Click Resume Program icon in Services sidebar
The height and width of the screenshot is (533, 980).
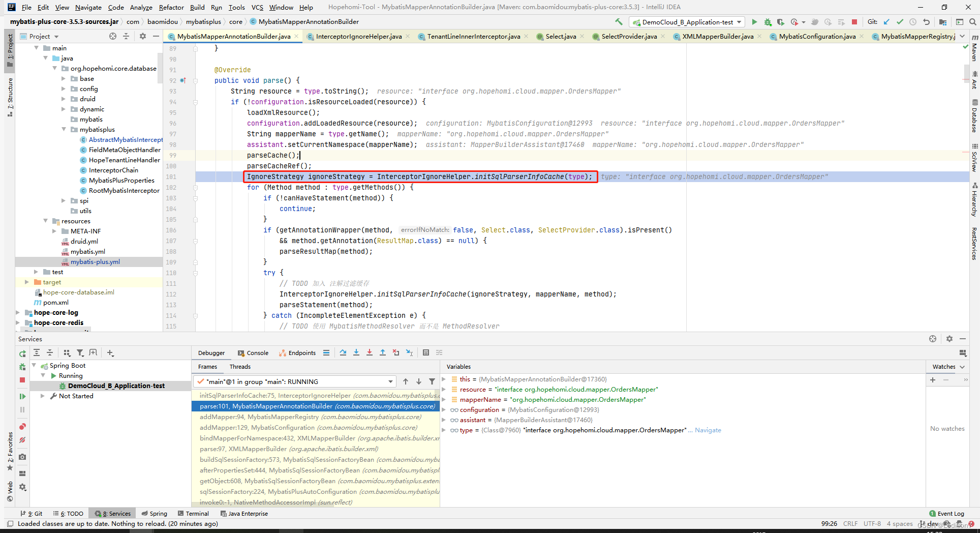click(x=22, y=396)
